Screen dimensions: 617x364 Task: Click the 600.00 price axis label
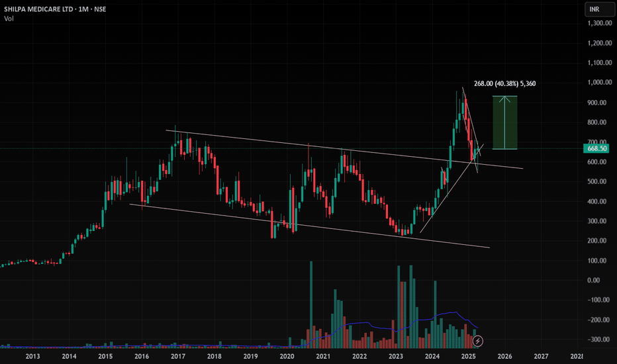coord(597,161)
